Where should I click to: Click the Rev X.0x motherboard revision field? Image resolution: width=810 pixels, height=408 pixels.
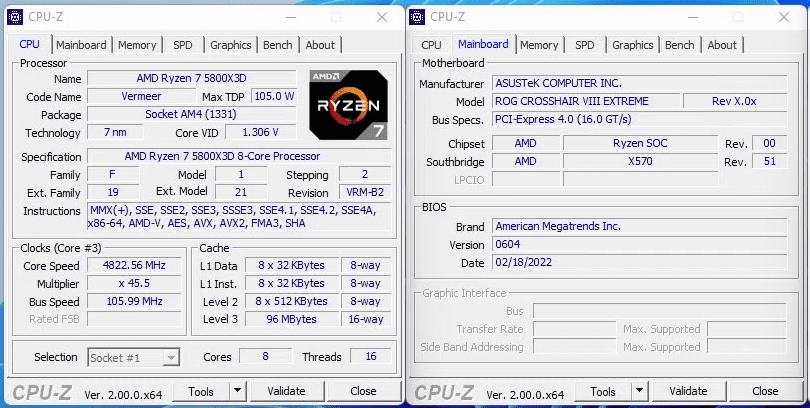tap(735, 101)
